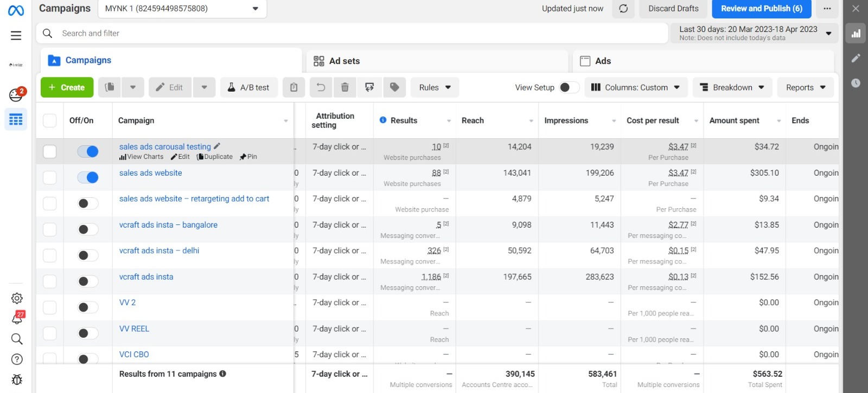Click the tag label icon in toolbar

point(394,87)
